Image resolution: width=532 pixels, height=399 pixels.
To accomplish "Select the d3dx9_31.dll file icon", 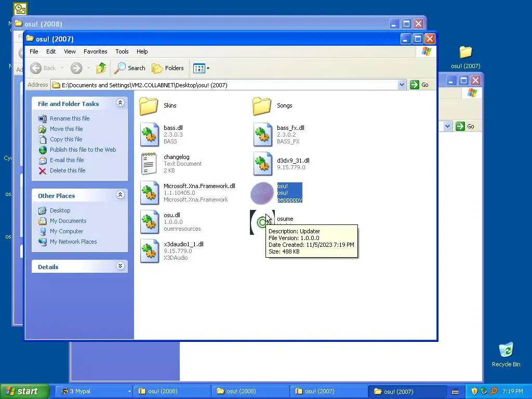I will [x=262, y=164].
